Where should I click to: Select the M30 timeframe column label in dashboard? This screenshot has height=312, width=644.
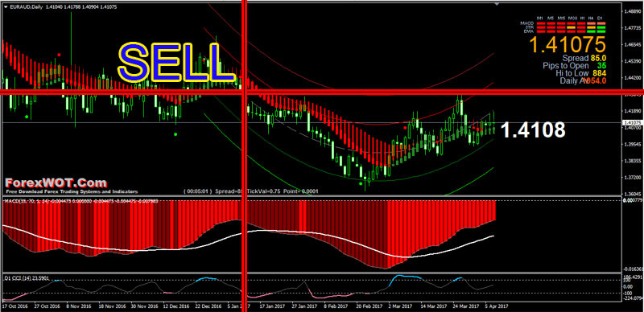coord(572,18)
